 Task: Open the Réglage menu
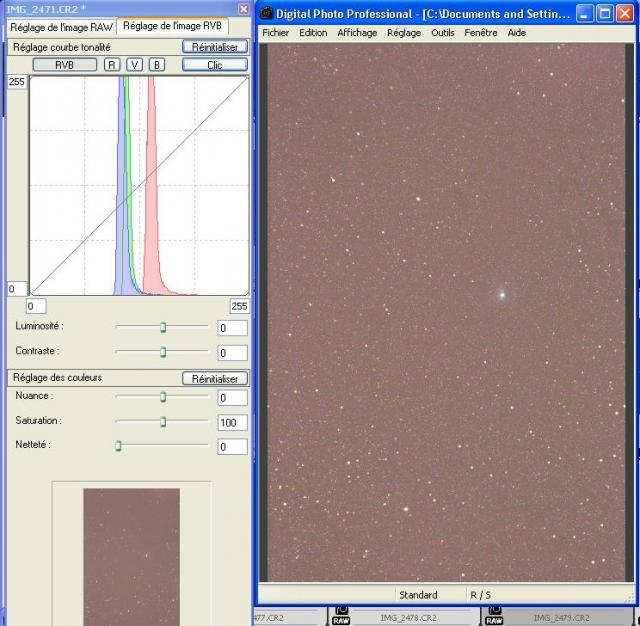[404, 33]
